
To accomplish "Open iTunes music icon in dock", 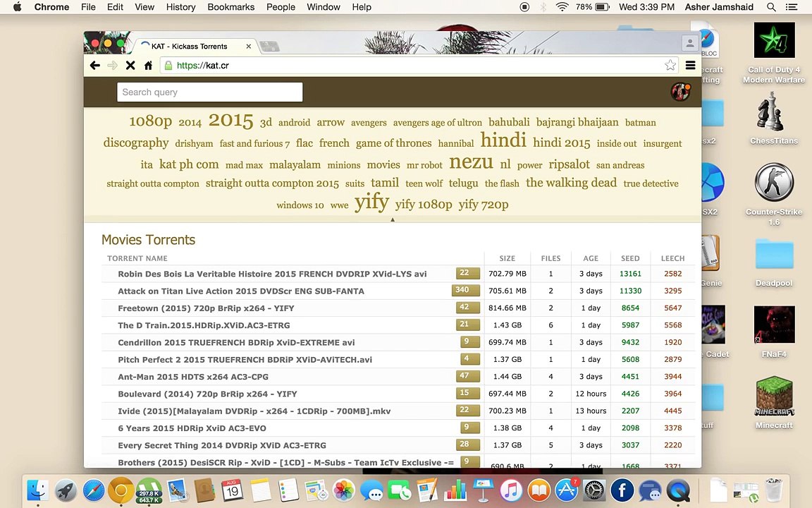I will pyautogui.click(x=511, y=490).
